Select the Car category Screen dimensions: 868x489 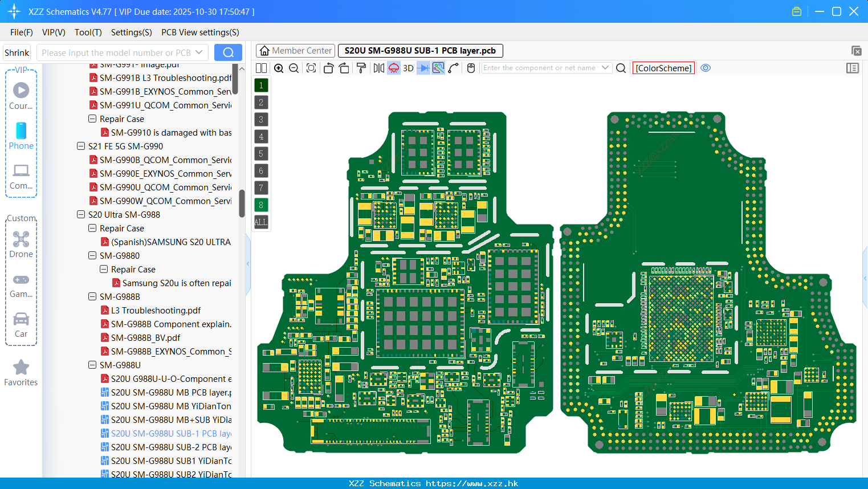[x=21, y=325]
